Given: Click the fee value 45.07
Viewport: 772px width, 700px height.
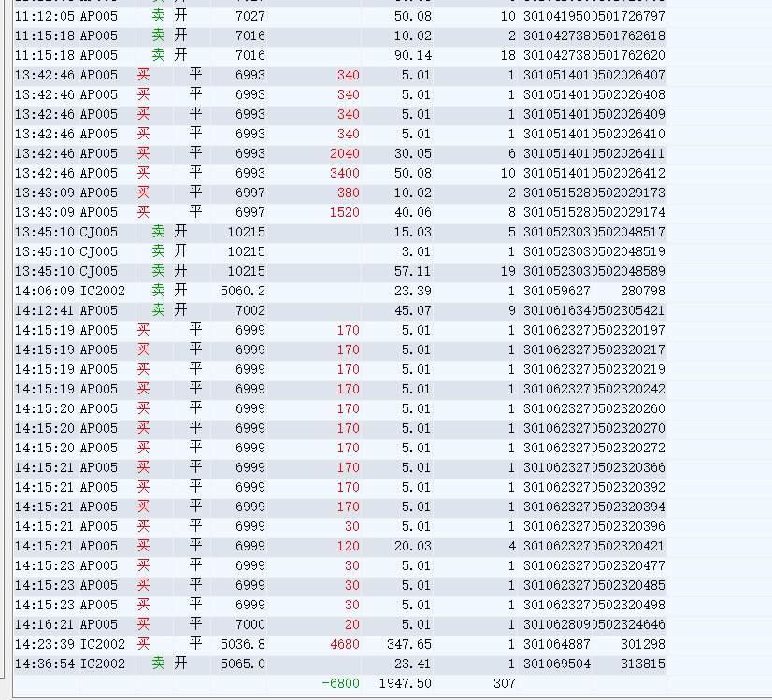Looking at the screenshot, I should click(x=412, y=311).
